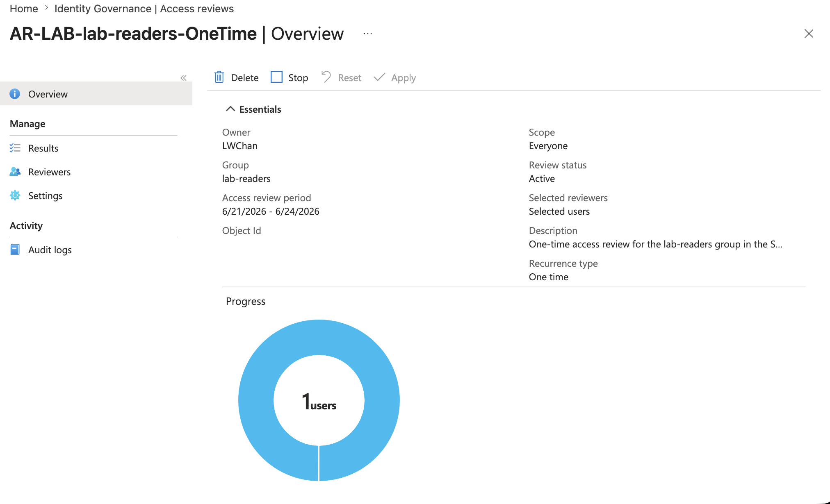830x504 pixels.
Task: Click the Audit logs book icon
Action: click(15, 250)
